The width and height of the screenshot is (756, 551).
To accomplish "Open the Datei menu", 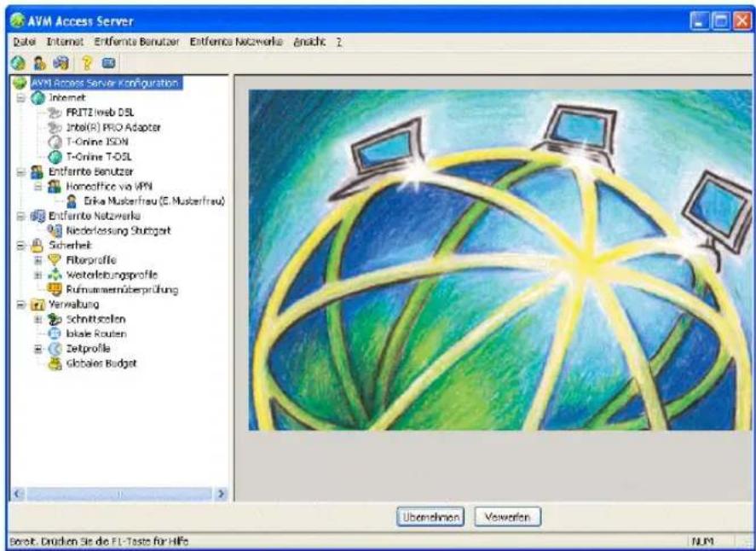I will [24, 42].
